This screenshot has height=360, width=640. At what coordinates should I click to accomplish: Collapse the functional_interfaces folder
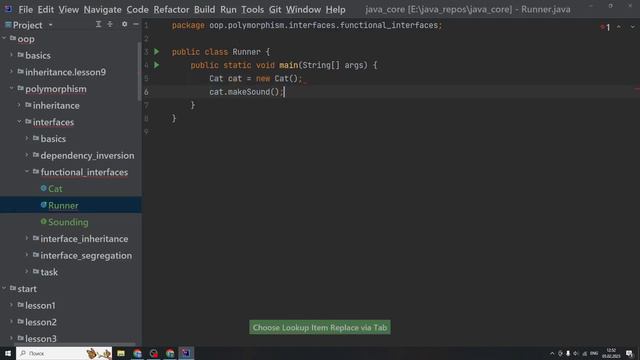(27, 172)
